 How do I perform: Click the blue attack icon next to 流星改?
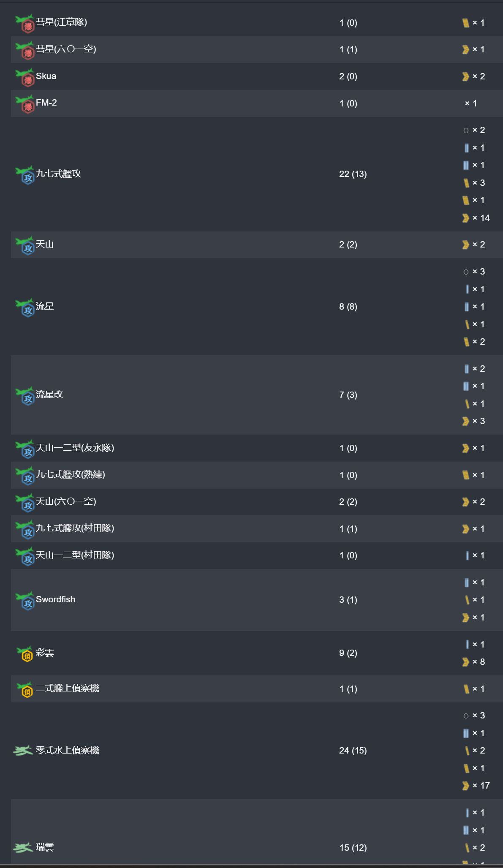24,395
